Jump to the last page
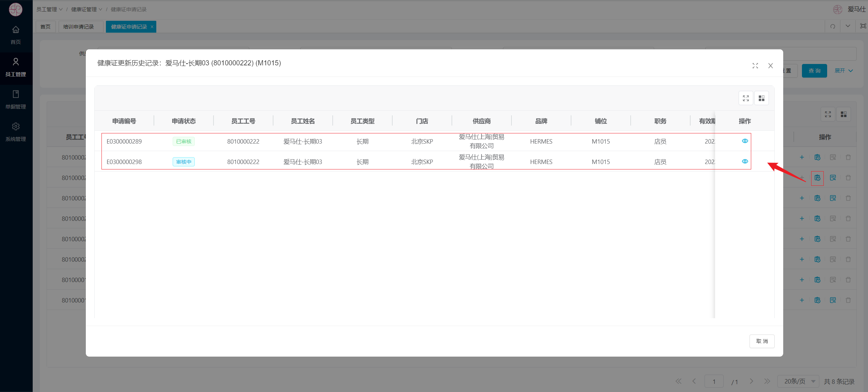Image resolution: width=868 pixels, height=392 pixels. 767,381
